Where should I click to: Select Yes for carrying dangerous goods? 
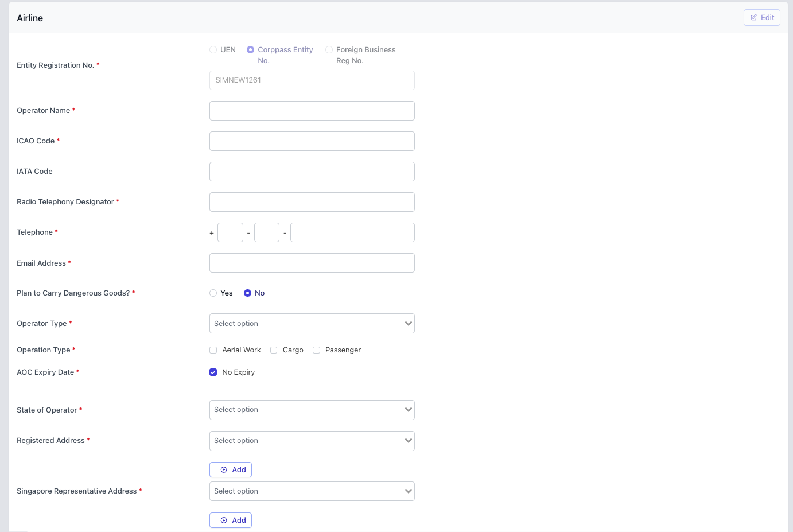click(213, 293)
